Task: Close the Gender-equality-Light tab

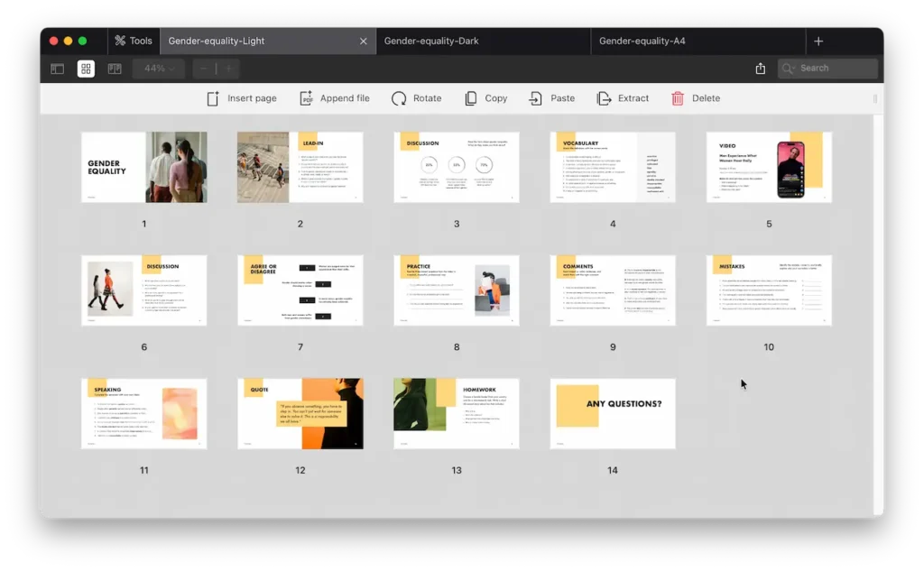Action: [364, 41]
